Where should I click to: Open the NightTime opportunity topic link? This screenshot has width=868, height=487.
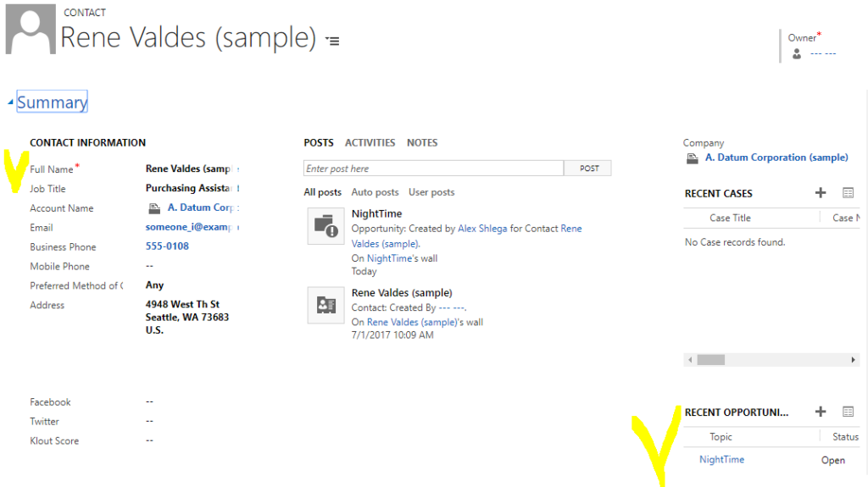pos(721,460)
